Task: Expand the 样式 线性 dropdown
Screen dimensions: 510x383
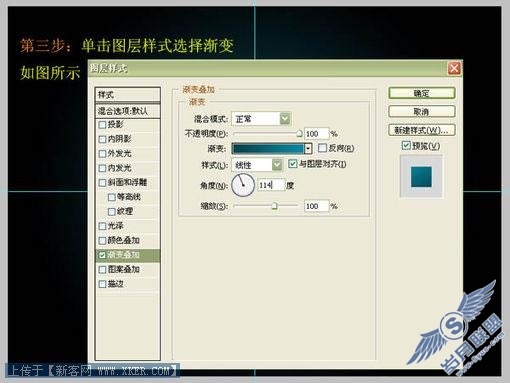Action: pyautogui.click(x=277, y=165)
